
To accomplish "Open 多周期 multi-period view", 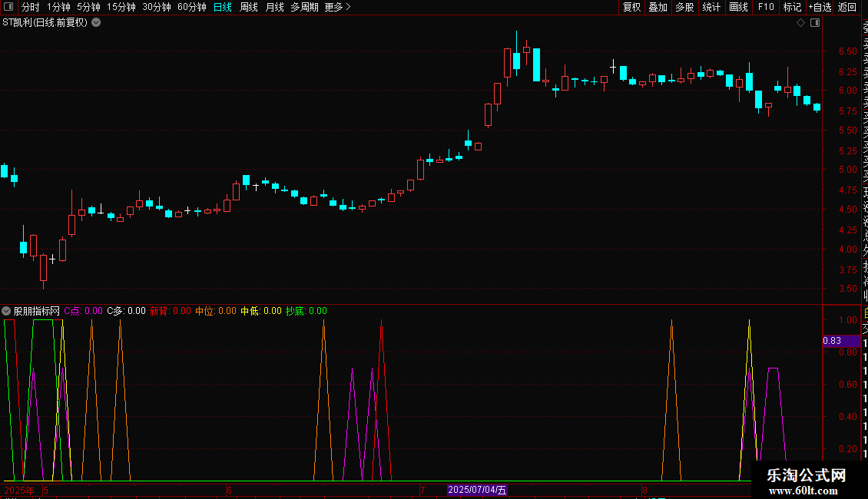I will click(x=304, y=7).
